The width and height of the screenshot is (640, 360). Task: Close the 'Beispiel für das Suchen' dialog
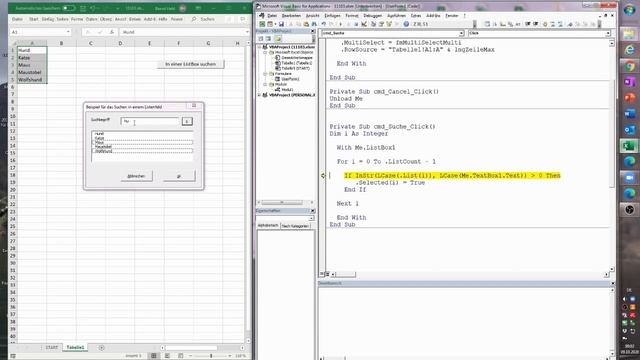tap(194, 106)
